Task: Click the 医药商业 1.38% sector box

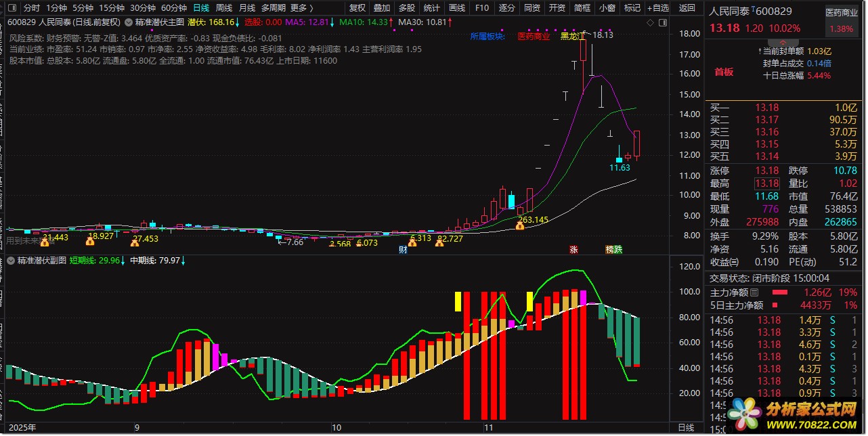Action: 841,20
